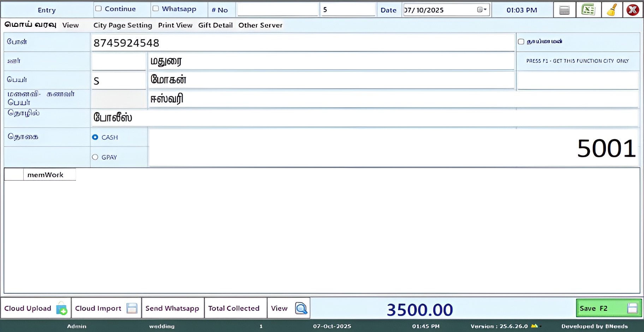Image resolution: width=644 pixels, height=332 pixels.
Task: Open the Other Server menu
Action: [x=260, y=25]
